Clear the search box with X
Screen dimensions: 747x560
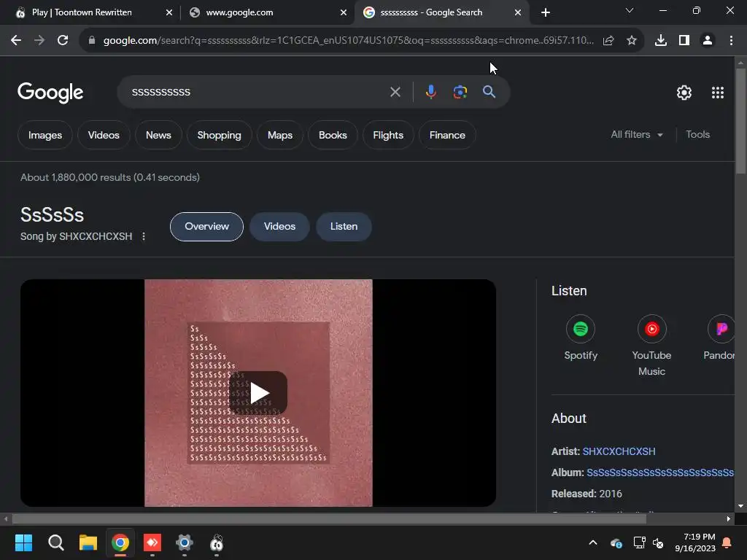pos(395,92)
